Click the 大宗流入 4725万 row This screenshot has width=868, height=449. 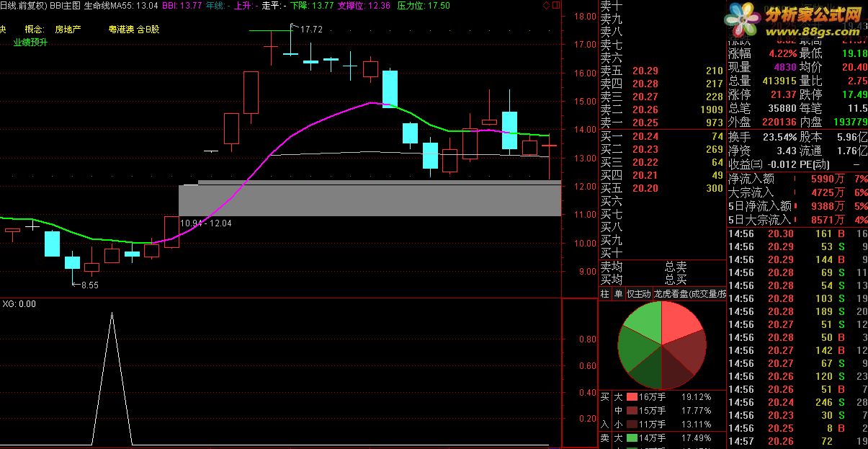pyautogui.click(x=797, y=192)
